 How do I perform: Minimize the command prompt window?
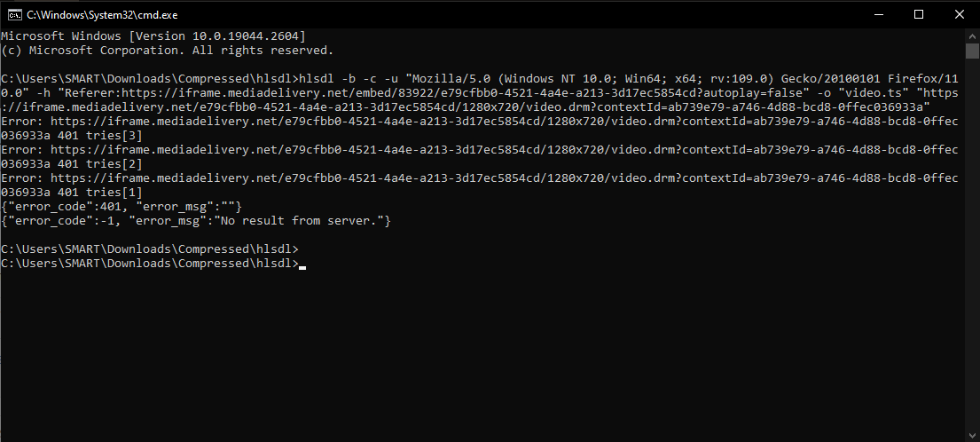coord(878,14)
